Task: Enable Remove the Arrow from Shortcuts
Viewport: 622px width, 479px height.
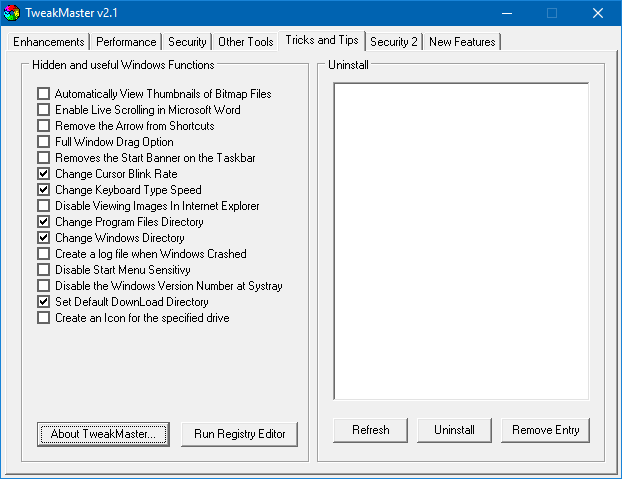Action: [44, 126]
